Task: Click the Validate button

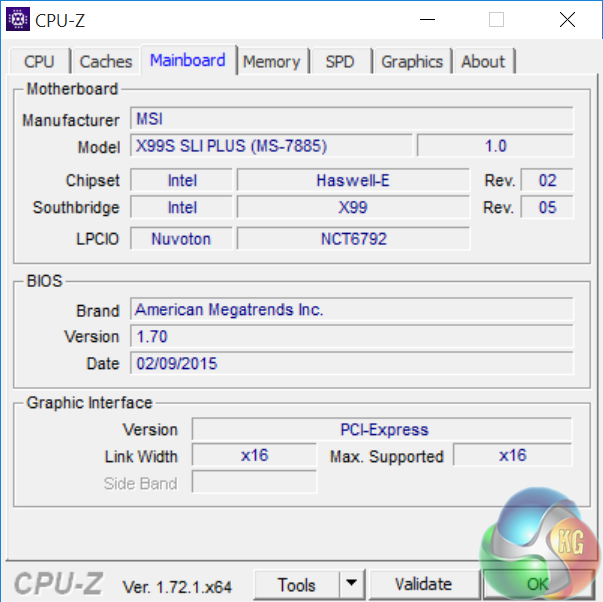Action: [x=423, y=585]
